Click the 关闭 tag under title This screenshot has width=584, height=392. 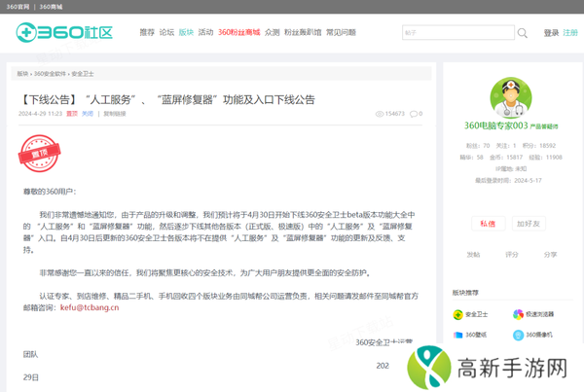pyautogui.click(x=88, y=114)
